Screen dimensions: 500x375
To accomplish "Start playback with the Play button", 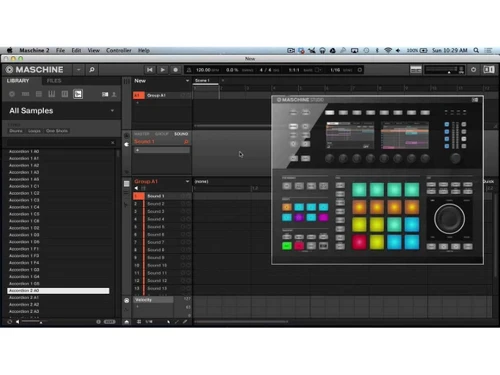I will click(162, 70).
